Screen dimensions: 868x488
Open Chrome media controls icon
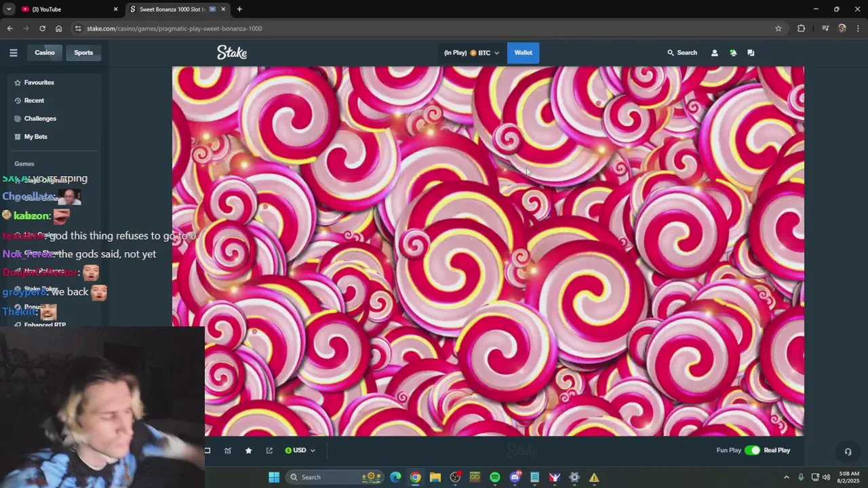825,28
